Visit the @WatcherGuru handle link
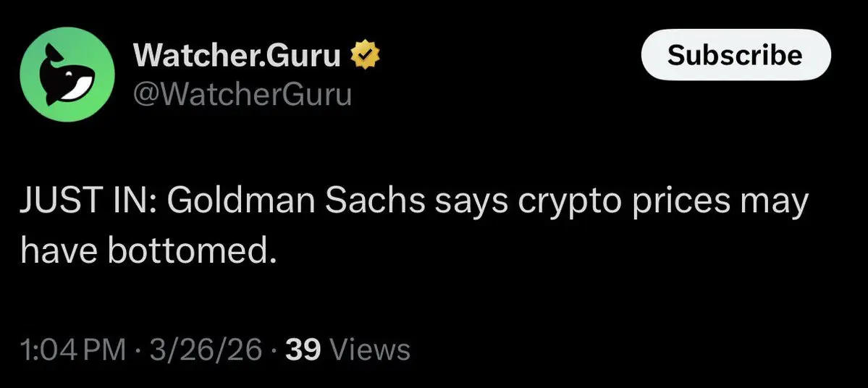The height and width of the screenshot is (388, 868). coord(242,94)
